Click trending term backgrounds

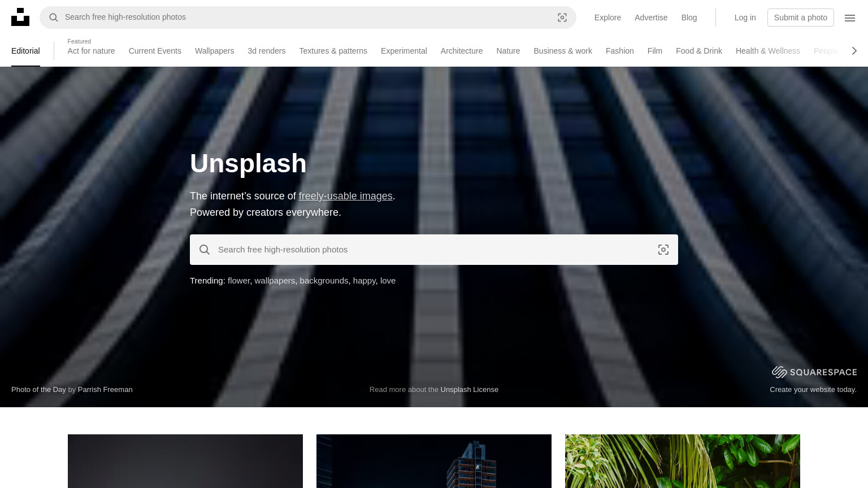point(324,281)
